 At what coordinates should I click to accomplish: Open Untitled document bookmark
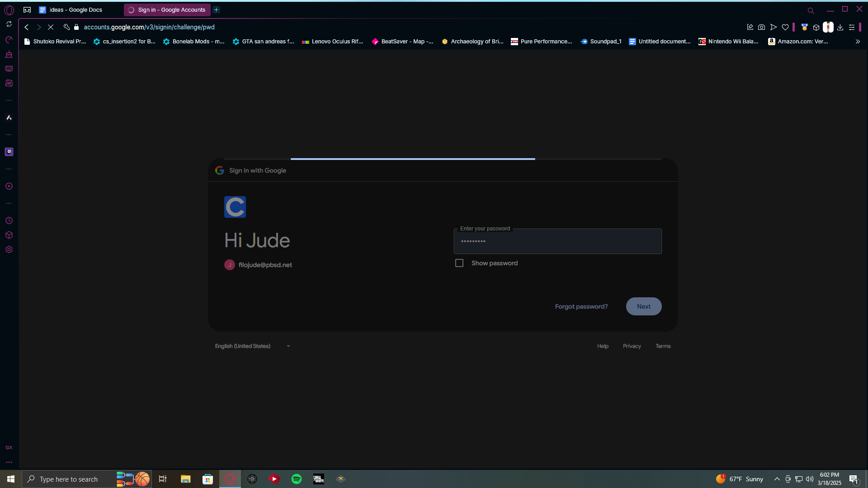pos(660,42)
